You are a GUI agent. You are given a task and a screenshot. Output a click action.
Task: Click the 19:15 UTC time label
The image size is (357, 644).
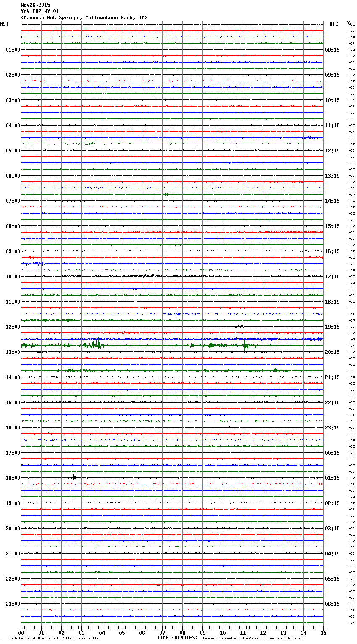(332, 327)
